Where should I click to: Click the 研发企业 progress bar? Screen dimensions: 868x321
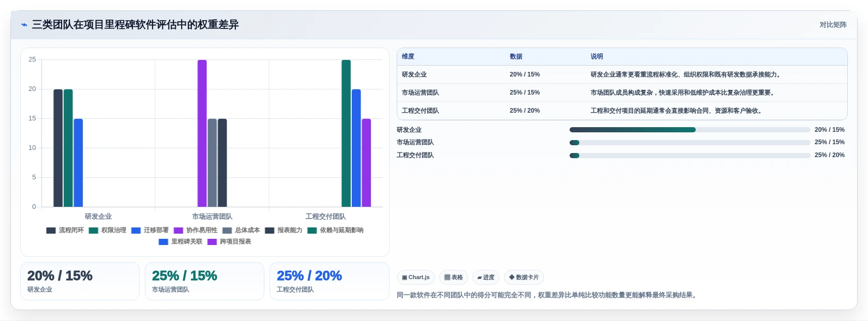[690, 130]
